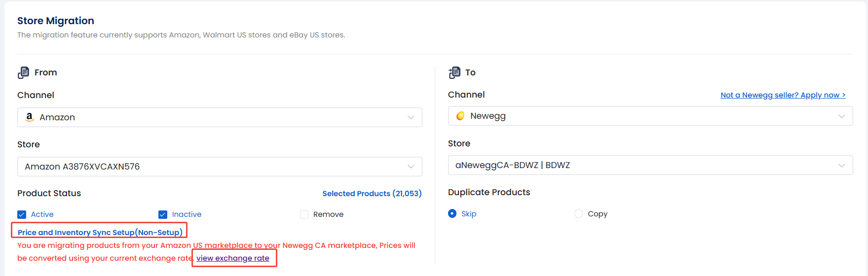Open the Not a Newegg seller link
Screen dimensions: 868x276
click(x=783, y=95)
